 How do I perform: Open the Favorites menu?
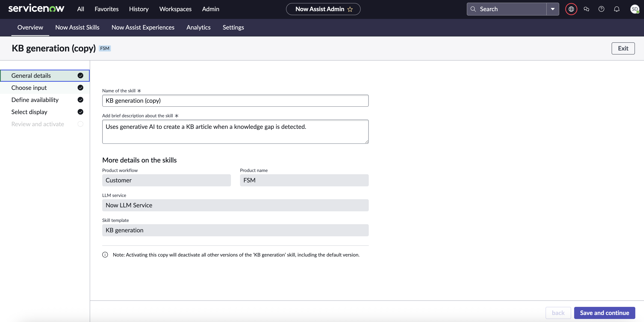coord(107,9)
